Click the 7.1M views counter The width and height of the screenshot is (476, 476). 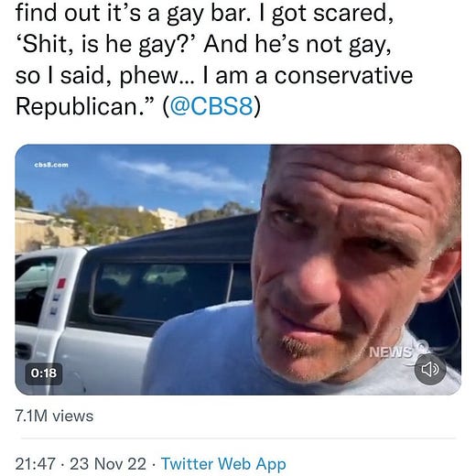click(54, 416)
